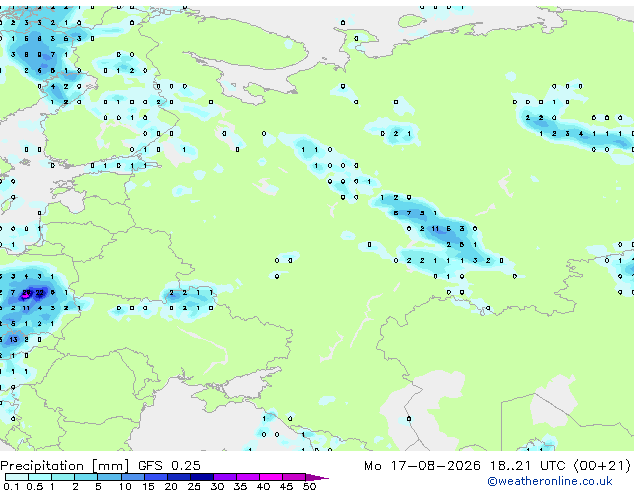Click the 35 to 40 mm legend swatch

tap(248, 477)
